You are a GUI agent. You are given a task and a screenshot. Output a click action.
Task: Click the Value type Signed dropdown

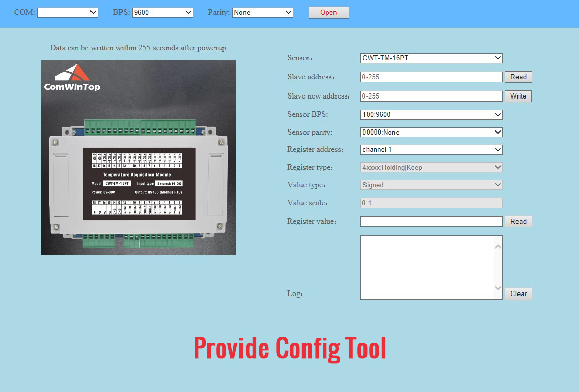(x=431, y=185)
